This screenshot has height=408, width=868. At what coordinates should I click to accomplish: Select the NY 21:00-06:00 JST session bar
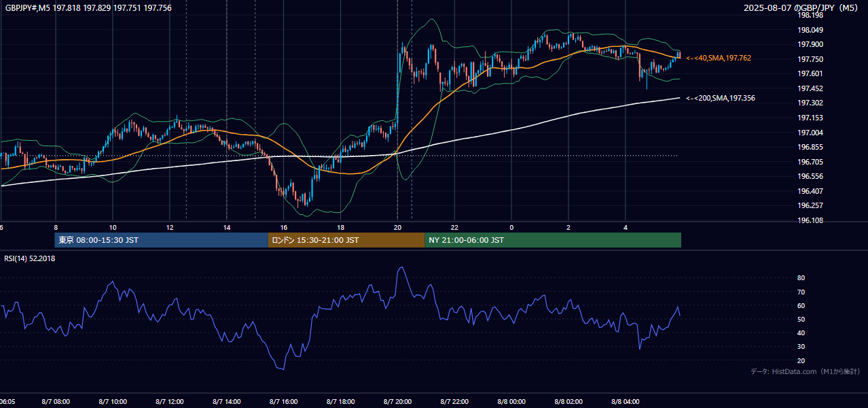coord(553,240)
